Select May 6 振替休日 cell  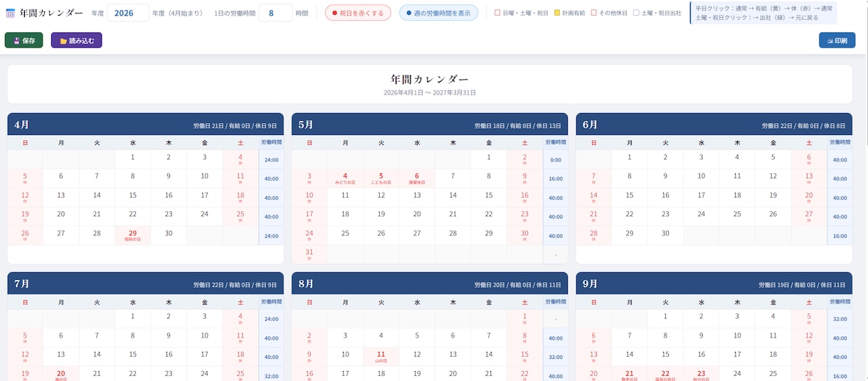[x=417, y=178]
